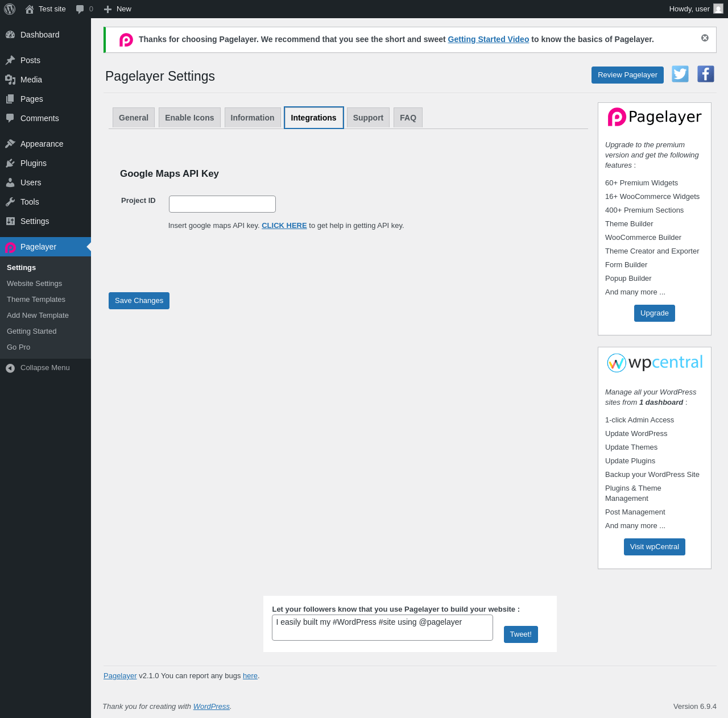Dismiss the Pagelayer notice with X
This screenshot has height=718, width=728.
pyautogui.click(x=705, y=38)
